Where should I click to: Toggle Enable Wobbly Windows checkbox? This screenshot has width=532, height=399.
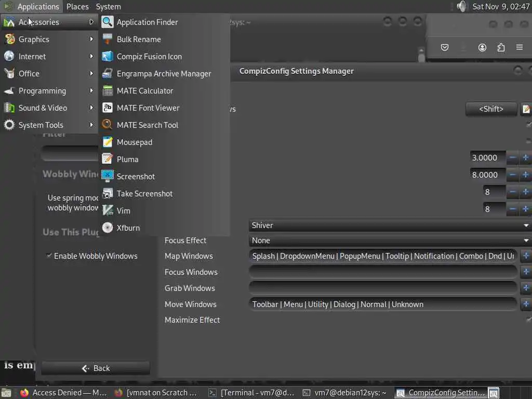pos(49,256)
